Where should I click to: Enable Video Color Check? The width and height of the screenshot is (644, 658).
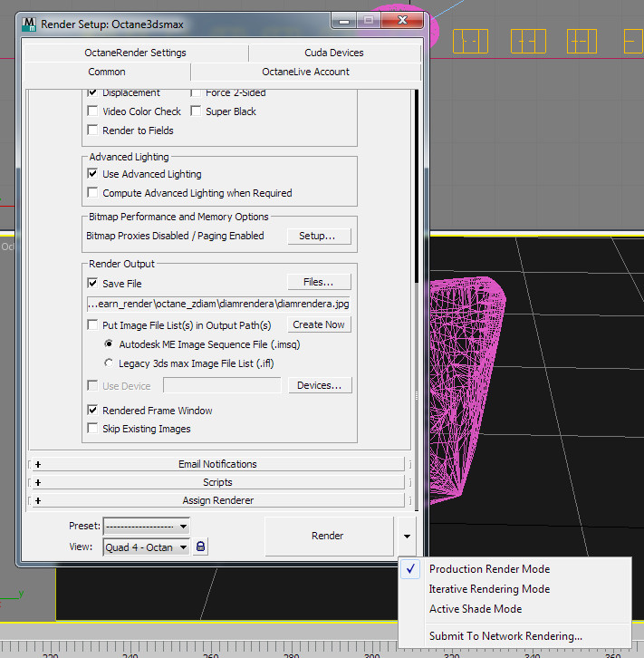tap(92, 111)
